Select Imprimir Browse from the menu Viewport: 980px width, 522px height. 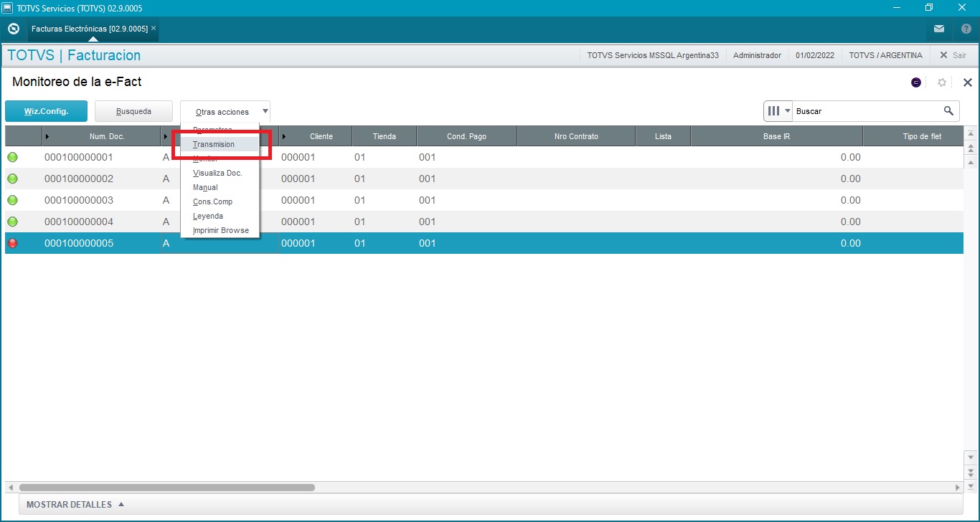(x=220, y=230)
